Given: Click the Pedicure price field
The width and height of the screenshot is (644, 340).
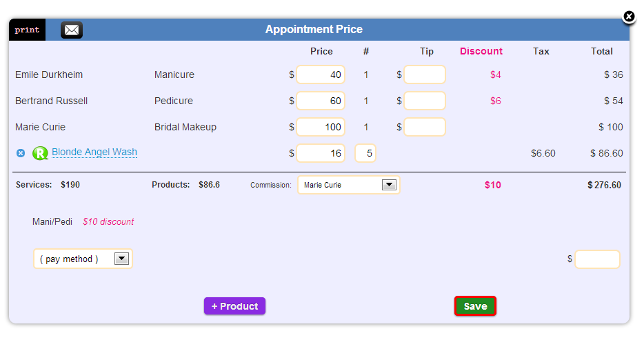Looking at the screenshot, I should coord(321,101).
